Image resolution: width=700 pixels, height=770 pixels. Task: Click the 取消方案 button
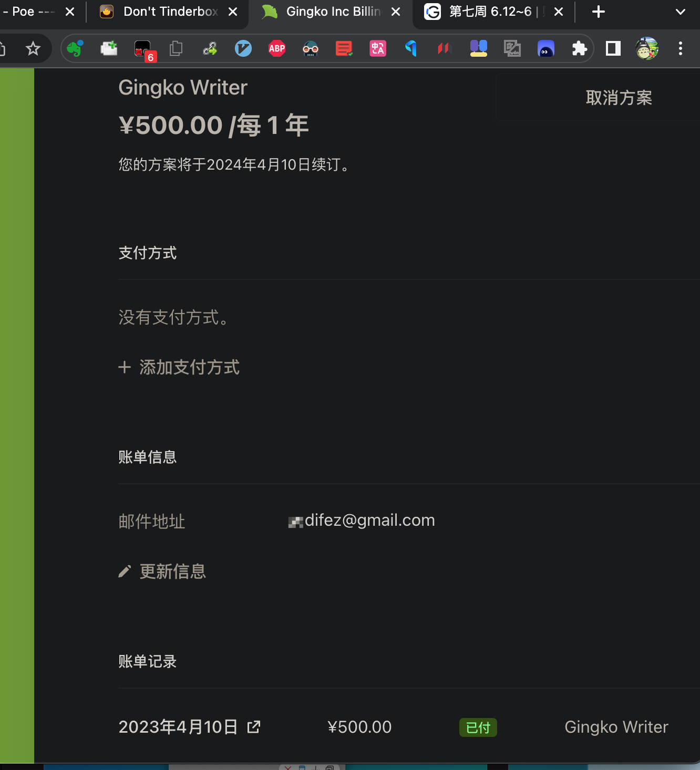[x=619, y=98]
